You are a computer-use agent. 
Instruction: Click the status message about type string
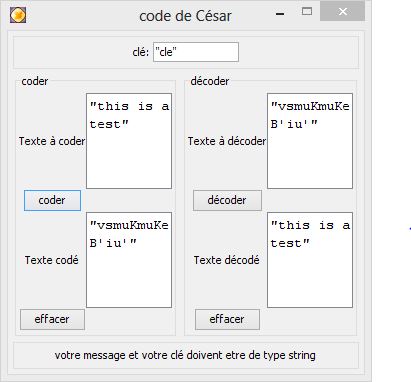pyautogui.click(x=185, y=355)
